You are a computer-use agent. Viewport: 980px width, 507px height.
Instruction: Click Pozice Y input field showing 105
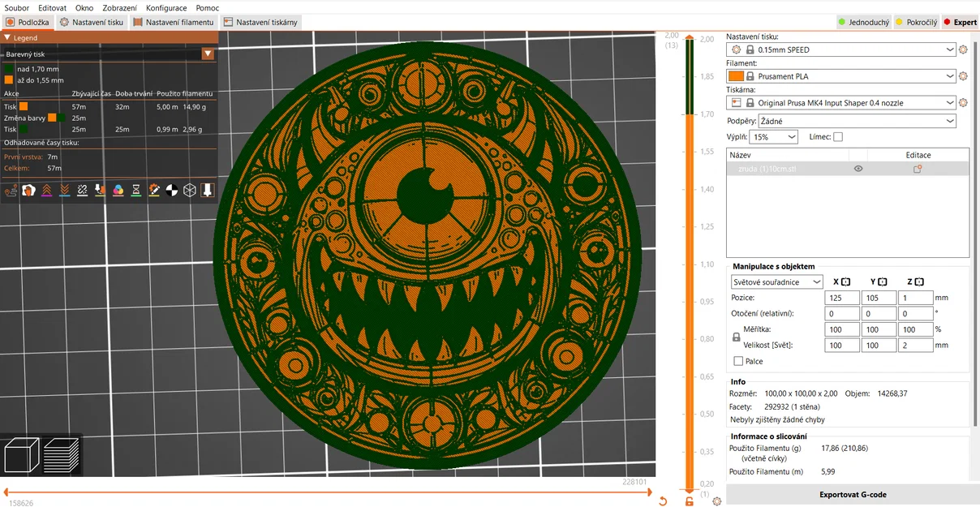pos(879,298)
